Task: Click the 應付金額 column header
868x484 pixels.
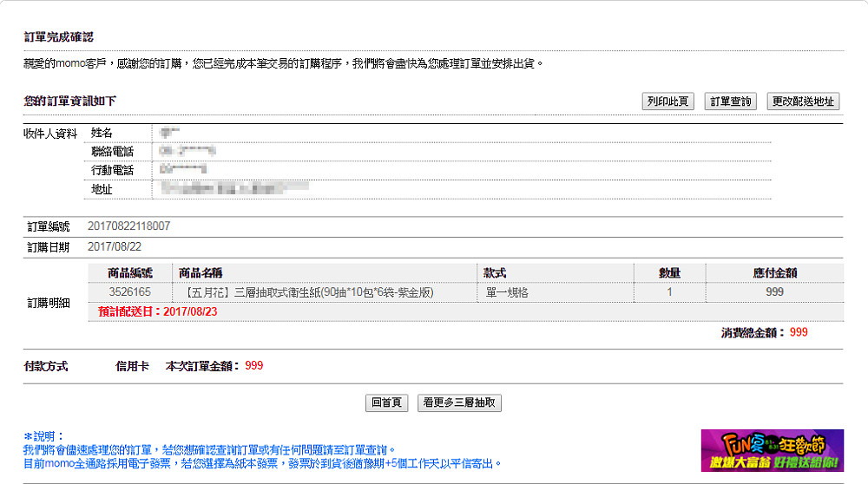Action: [774, 272]
